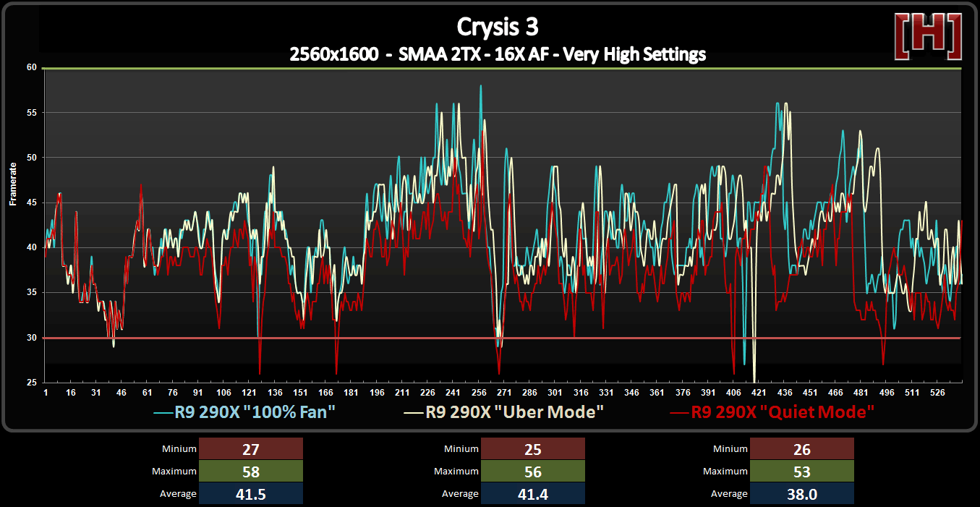This screenshot has width=980, height=507.
Task: Click the maximum value 53 cell
Action: click(802, 472)
